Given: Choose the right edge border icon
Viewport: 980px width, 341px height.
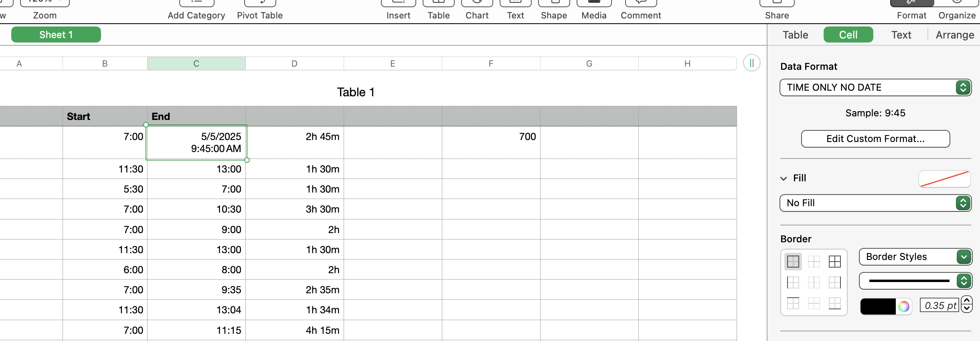Looking at the screenshot, I should click(x=834, y=282).
